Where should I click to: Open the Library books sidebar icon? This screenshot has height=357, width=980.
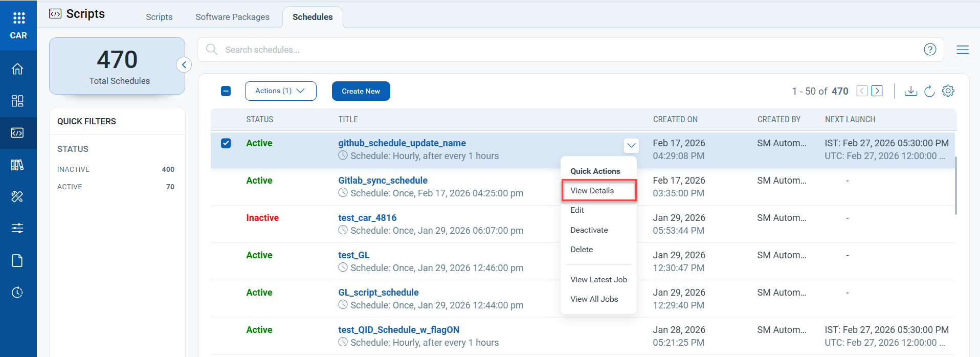(x=17, y=165)
